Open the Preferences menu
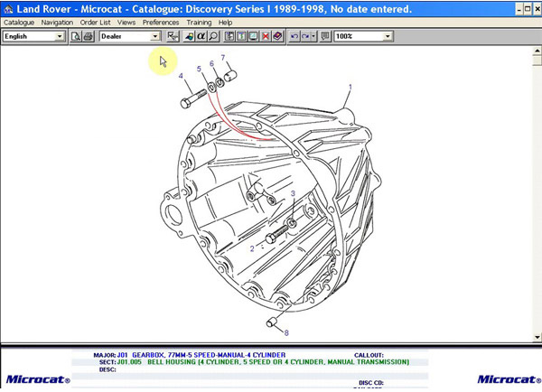The width and height of the screenshot is (542, 392). pos(161,23)
